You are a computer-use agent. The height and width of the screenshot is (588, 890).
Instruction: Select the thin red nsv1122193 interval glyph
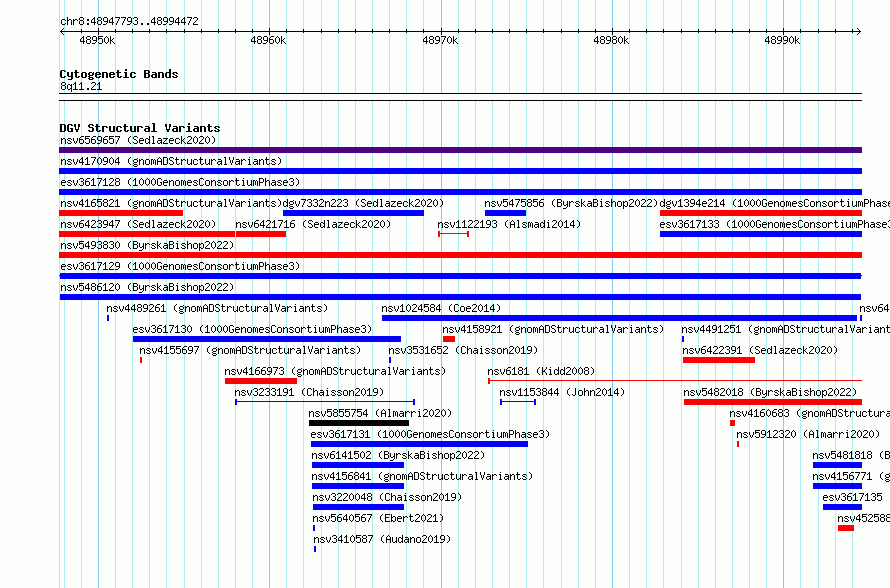point(454,234)
